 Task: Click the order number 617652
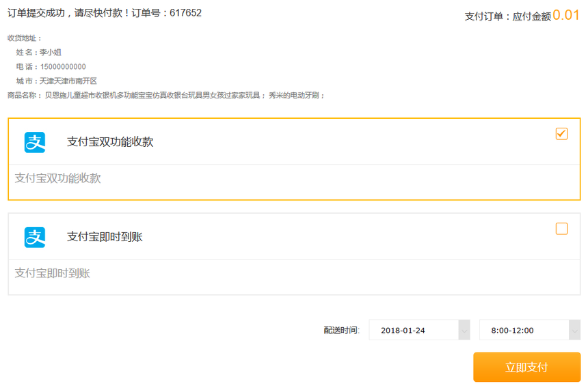click(x=185, y=13)
